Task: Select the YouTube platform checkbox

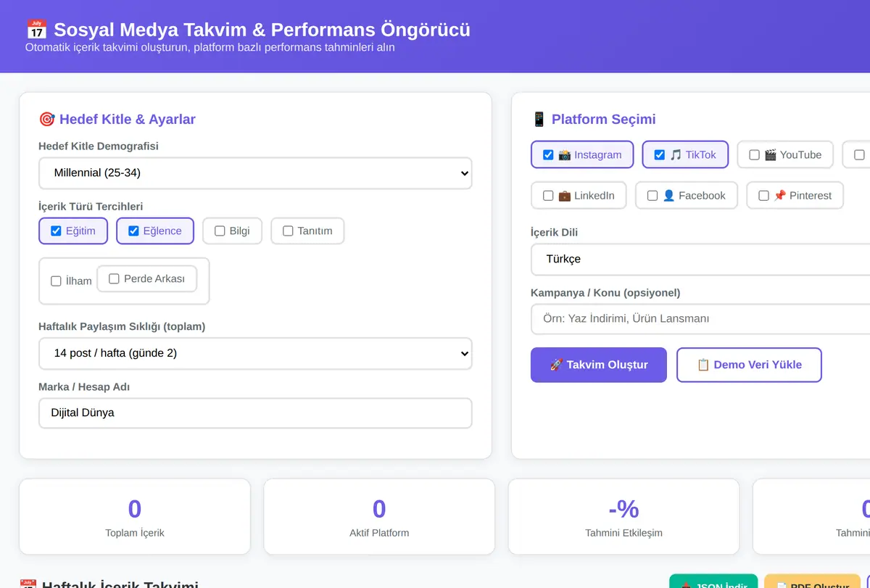Action: (754, 154)
